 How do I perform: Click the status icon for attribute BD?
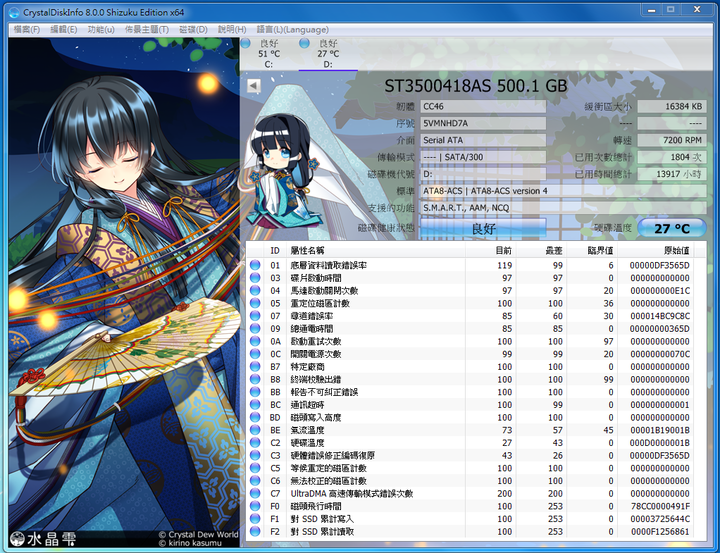click(255, 417)
